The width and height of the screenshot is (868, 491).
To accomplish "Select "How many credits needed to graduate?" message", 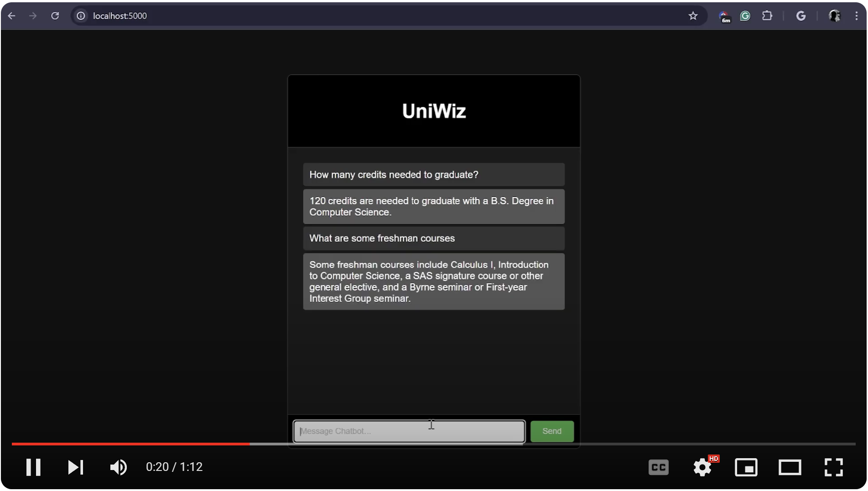I will (434, 175).
